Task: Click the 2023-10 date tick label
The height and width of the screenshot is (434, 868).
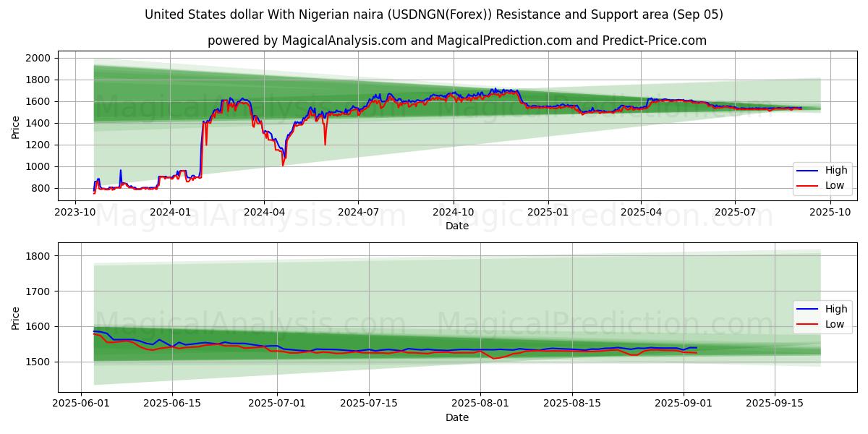Action: pos(76,211)
